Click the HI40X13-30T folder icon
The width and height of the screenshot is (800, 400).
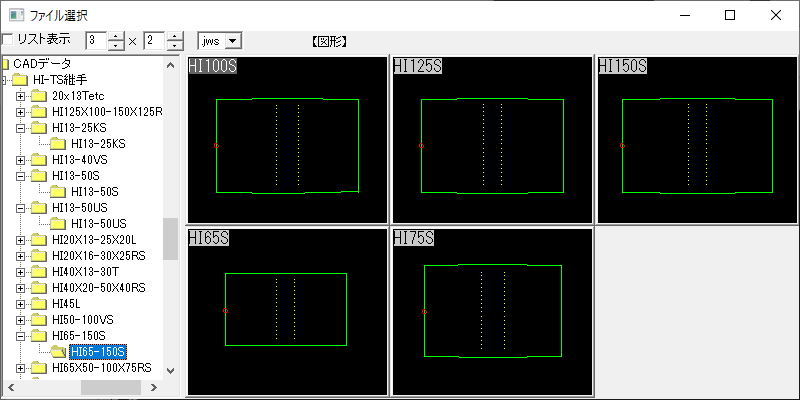pyautogui.click(x=39, y=272)
